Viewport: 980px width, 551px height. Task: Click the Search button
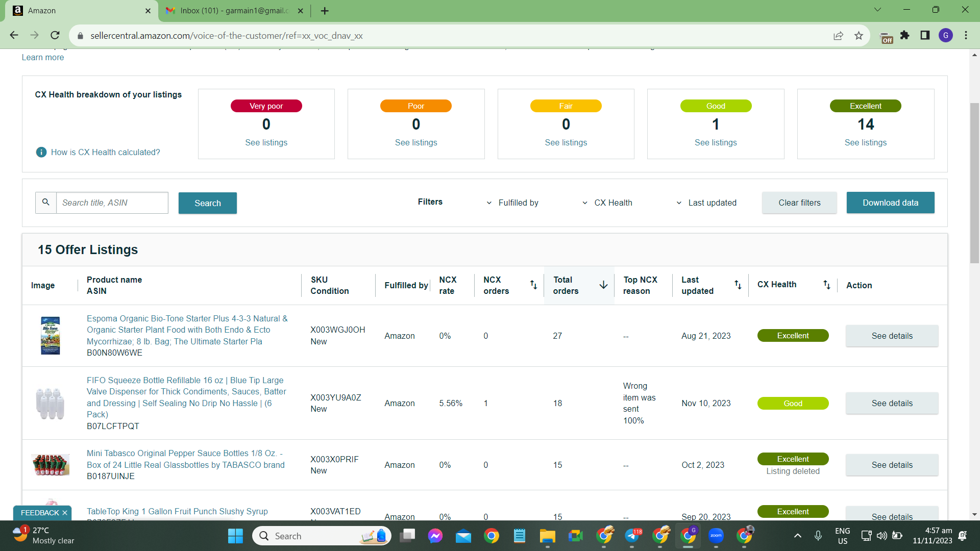pos(208,203)
